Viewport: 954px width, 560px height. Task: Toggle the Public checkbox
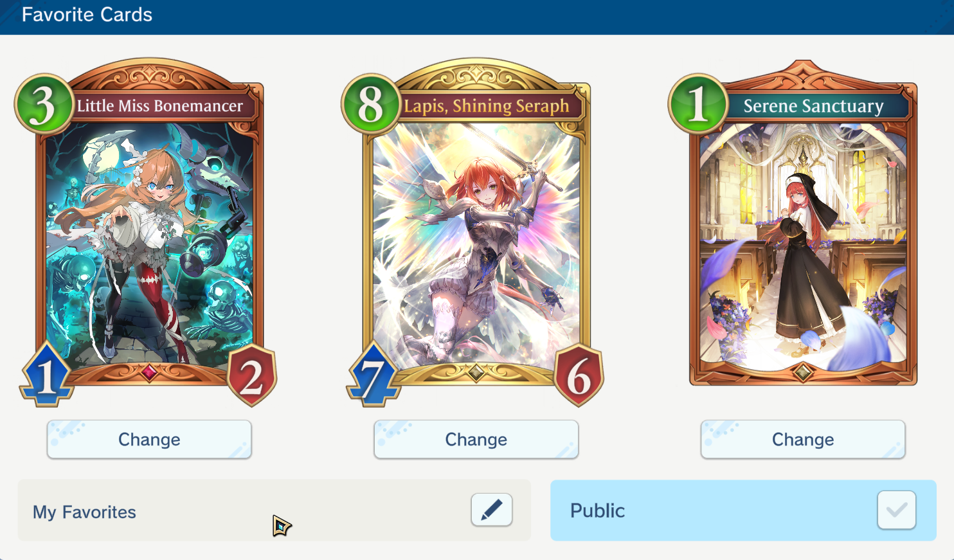tap(896, 510)
